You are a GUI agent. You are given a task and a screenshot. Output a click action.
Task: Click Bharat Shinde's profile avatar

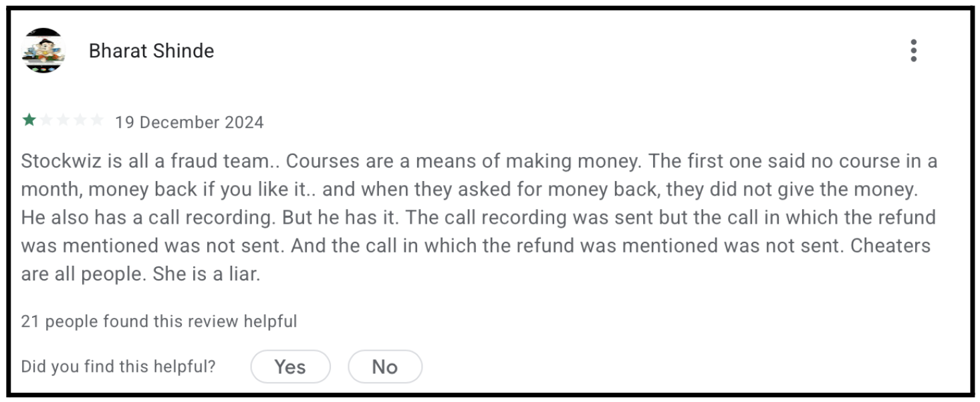[43, 50]
